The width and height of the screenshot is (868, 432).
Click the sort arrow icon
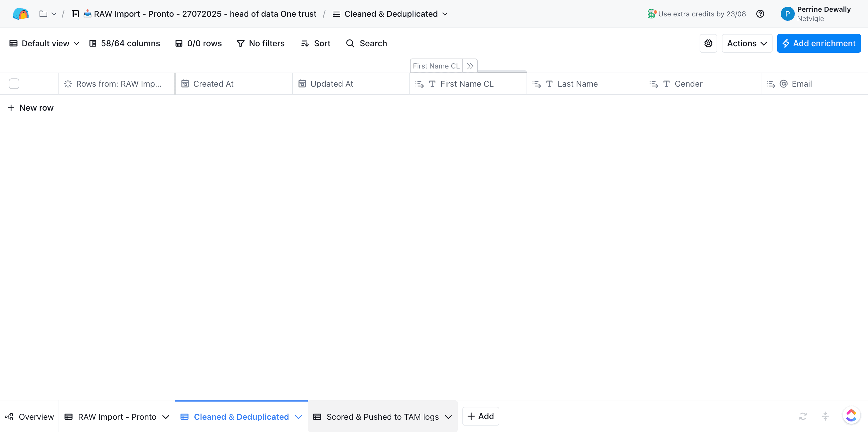[x=305, y=43]
